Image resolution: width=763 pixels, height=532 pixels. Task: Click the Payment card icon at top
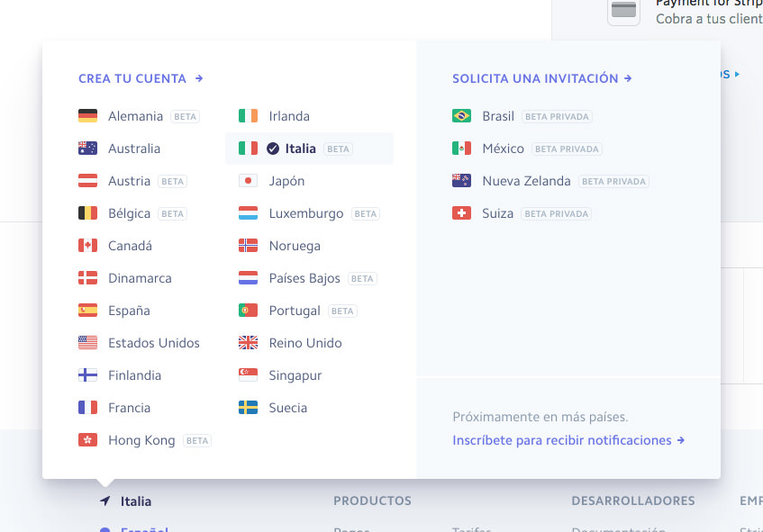(x=623, y=11)
